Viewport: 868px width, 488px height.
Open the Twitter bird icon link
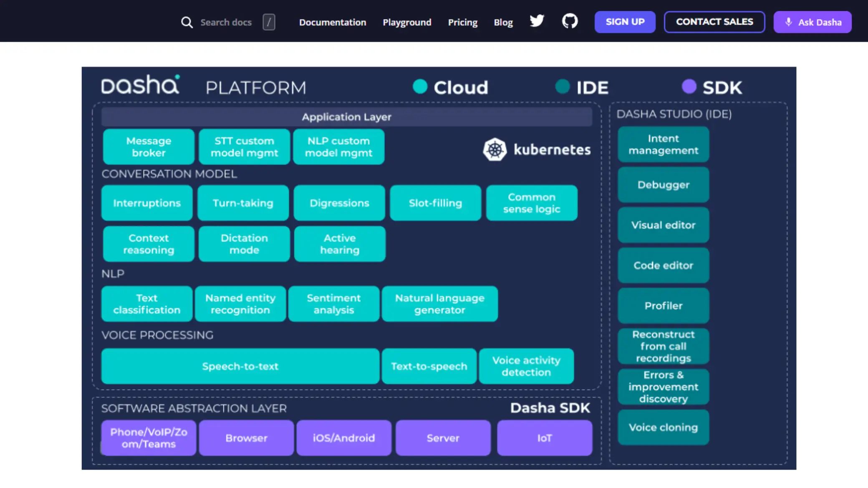coord(537,21)
